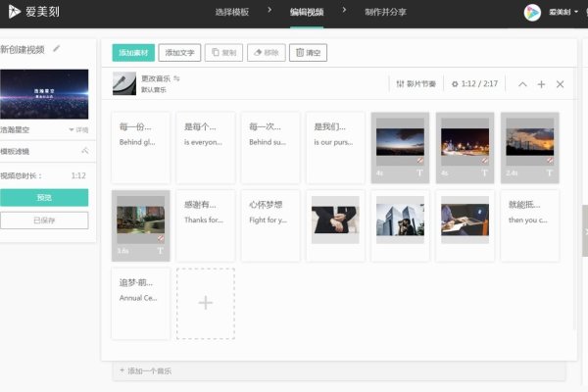Click the edit pencil on the 1.6s garden clip
Screen dimensions: 588x392
(161, 238)
